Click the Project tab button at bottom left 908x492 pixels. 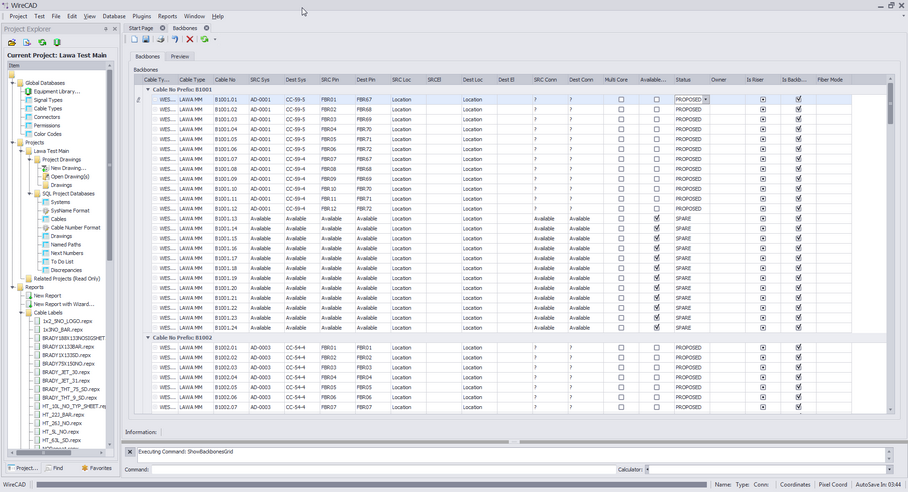(23, 468)
